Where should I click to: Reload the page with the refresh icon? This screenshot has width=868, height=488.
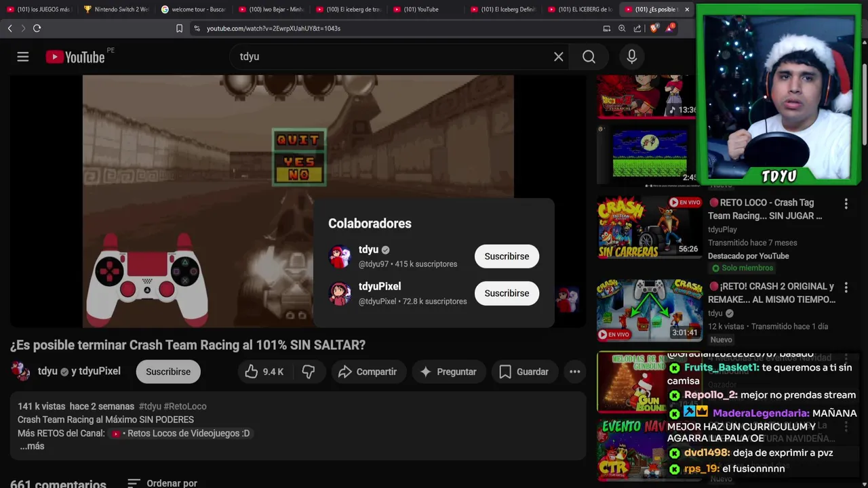coord(37,28)
